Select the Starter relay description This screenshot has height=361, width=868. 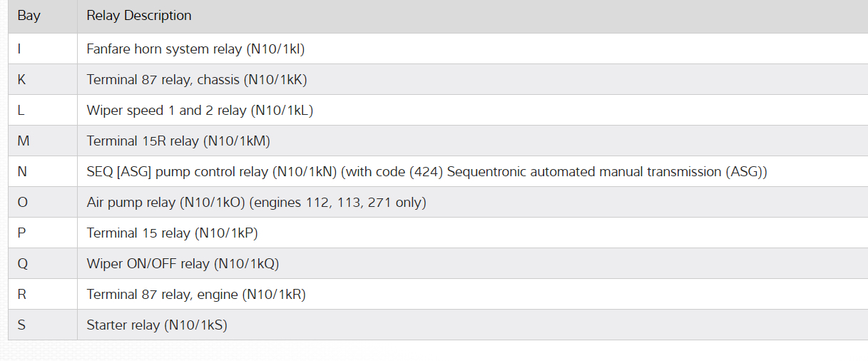click(157, 325)
